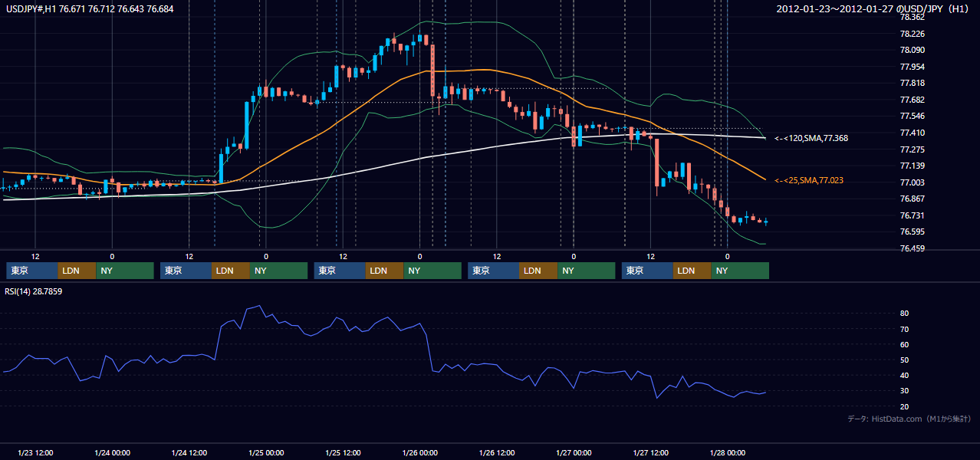This screenshot has height=460, width=980.
Task: Click the 1/23 12:00 time axis label
Action: click(x=35, y=452)
